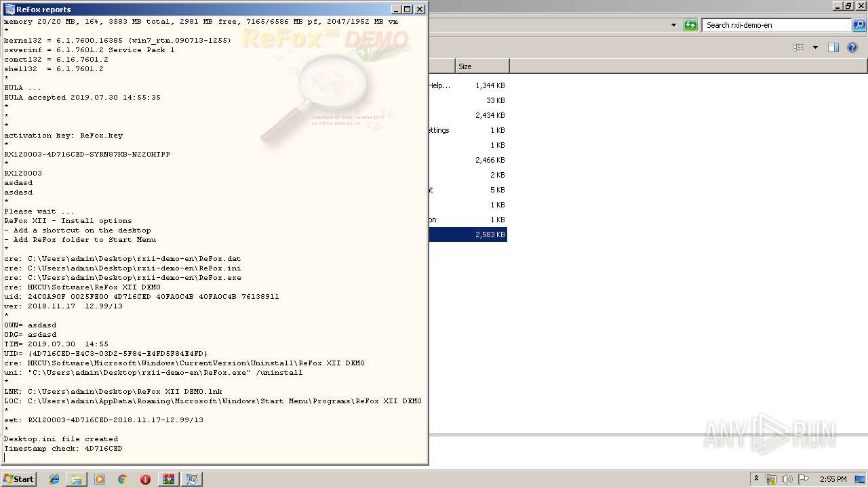Screen dimensions: 868x488
Task: Click 'ReFox XII - Install options' line
Action: [x=68, y=221]
